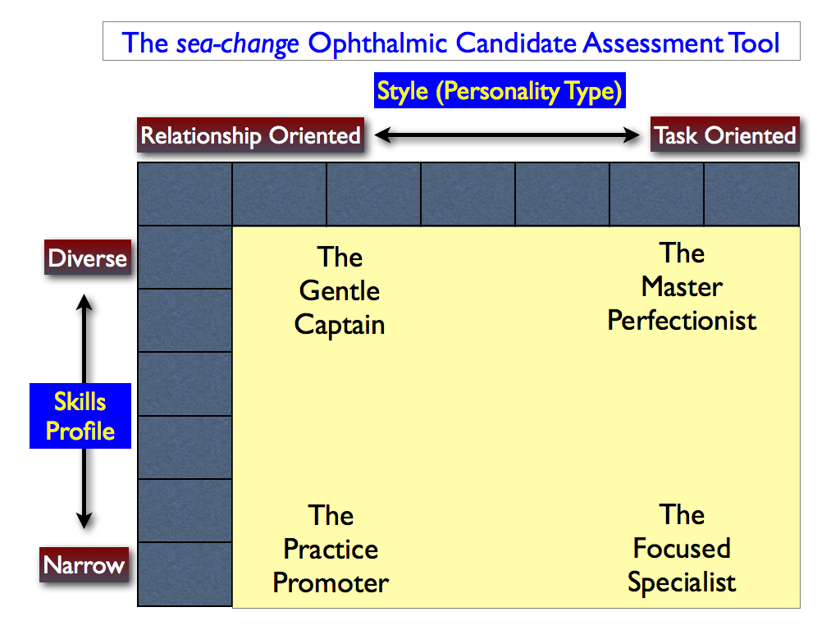Select the Style (Personality Type) label
Image resolution: width=840 pixels, height=630 pixels.
tap(500, 90)
